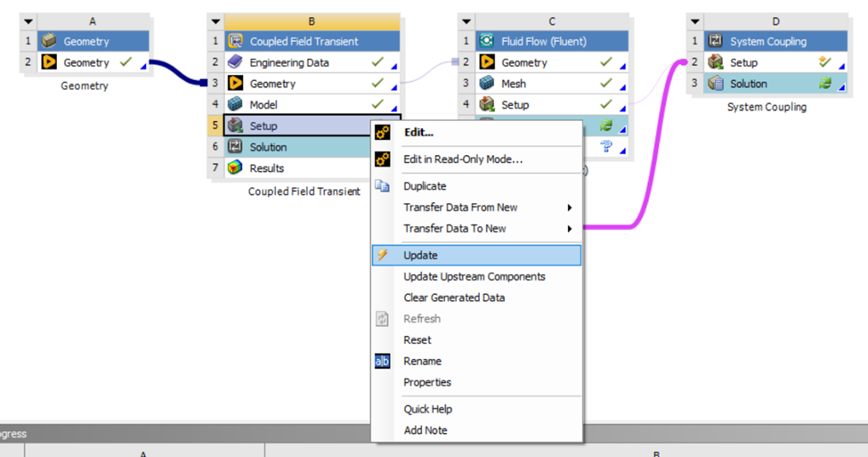Viewport: 868px width, 457px height.
Task: Select the Results cell in system B
Action: tap(297, 167)
